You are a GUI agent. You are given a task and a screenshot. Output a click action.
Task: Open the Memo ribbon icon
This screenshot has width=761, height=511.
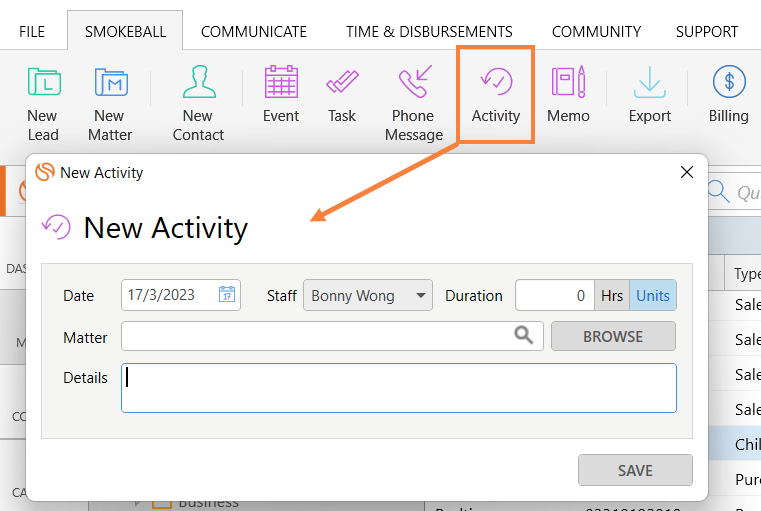[x=568, y=82]
